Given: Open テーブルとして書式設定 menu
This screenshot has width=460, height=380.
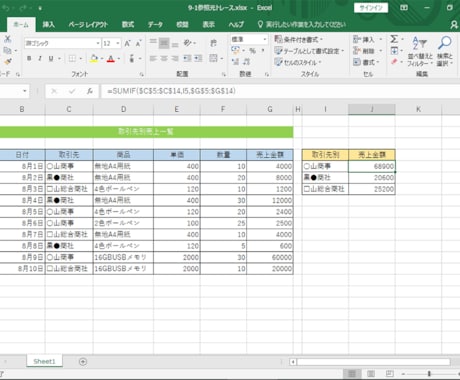Looking at the screenshot, I should (x=309, y=51).
